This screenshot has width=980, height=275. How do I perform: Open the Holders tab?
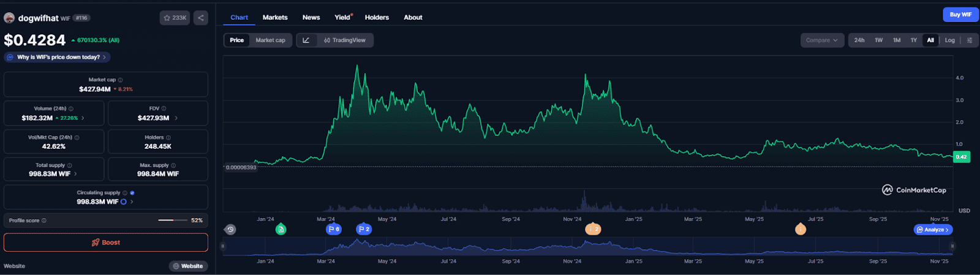(377, 18)
